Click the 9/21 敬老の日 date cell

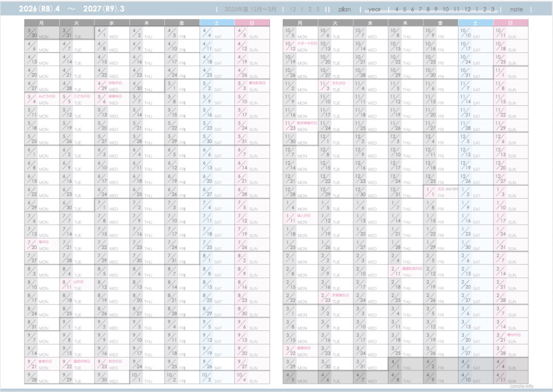pos(42,363)
